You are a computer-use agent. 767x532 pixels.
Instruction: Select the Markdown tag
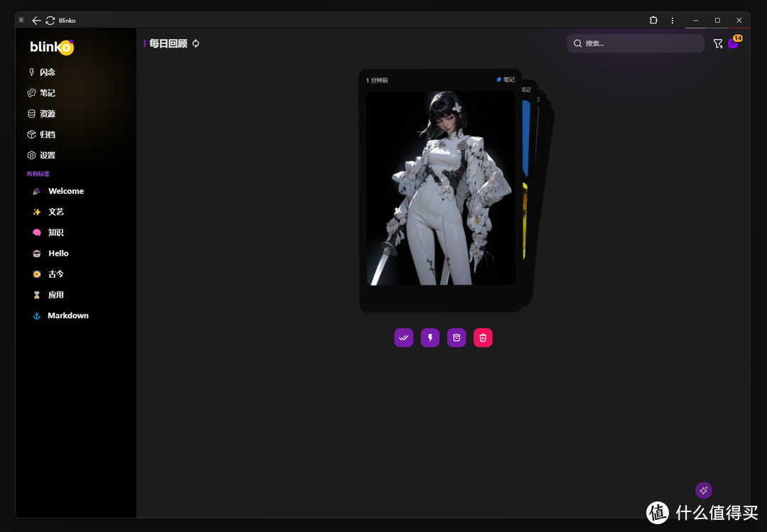67,315
